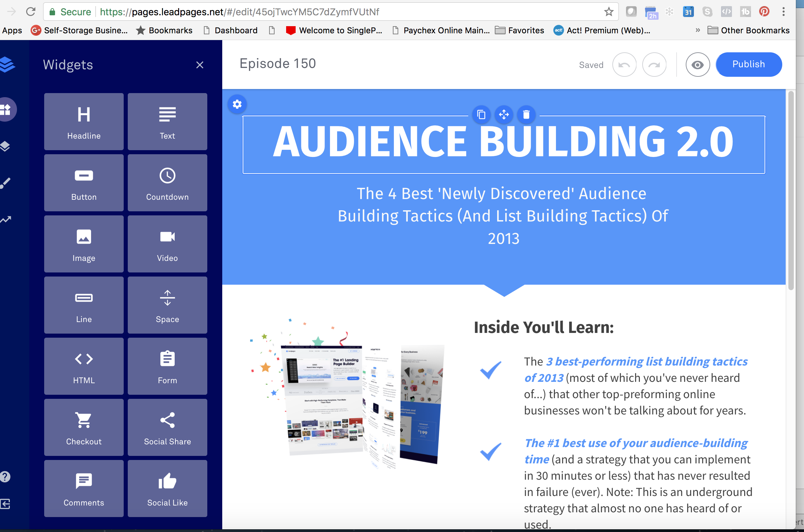The image size is (804, 532).
Task: Select the HTML widget tool
Action: pos(83,366)
